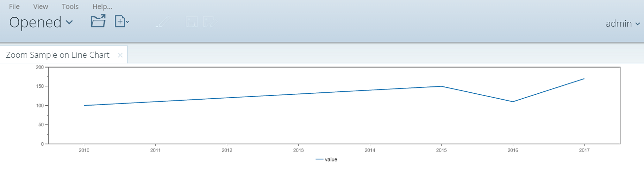Click the 150 y-axis label
The image size is (644, 192).
40,86
